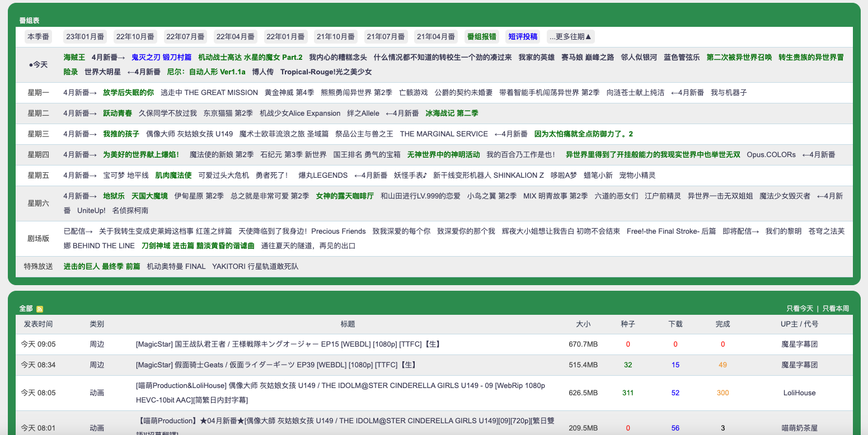Switch to the 22年10月番 tab
Viewport: 868px width, 435px height.
click(135, 37)
